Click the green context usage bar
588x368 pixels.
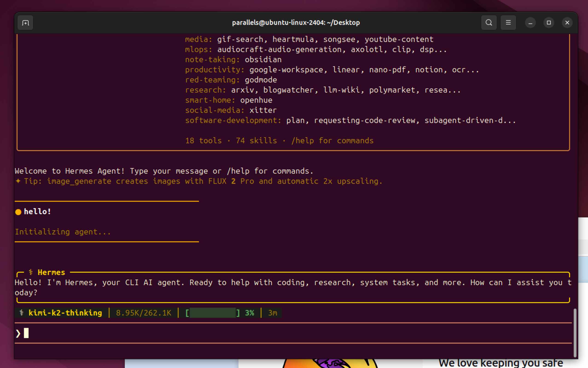click(212, 313)
